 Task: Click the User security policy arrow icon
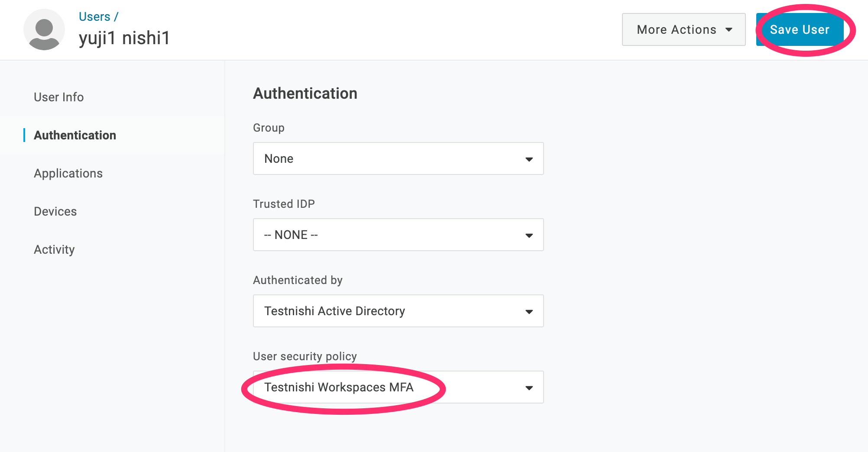pos(529,387)
